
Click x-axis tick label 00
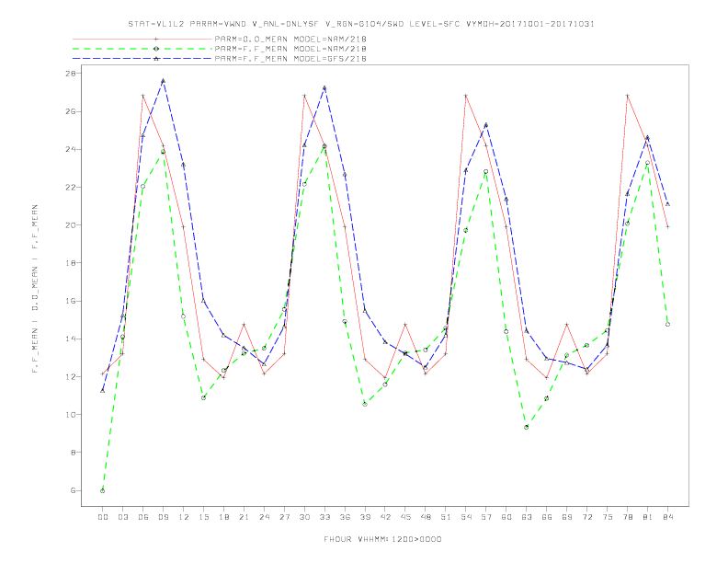103,517
